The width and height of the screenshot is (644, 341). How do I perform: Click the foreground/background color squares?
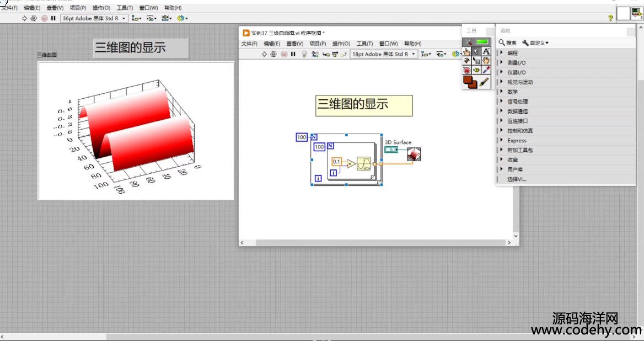(x=470, y=82)
